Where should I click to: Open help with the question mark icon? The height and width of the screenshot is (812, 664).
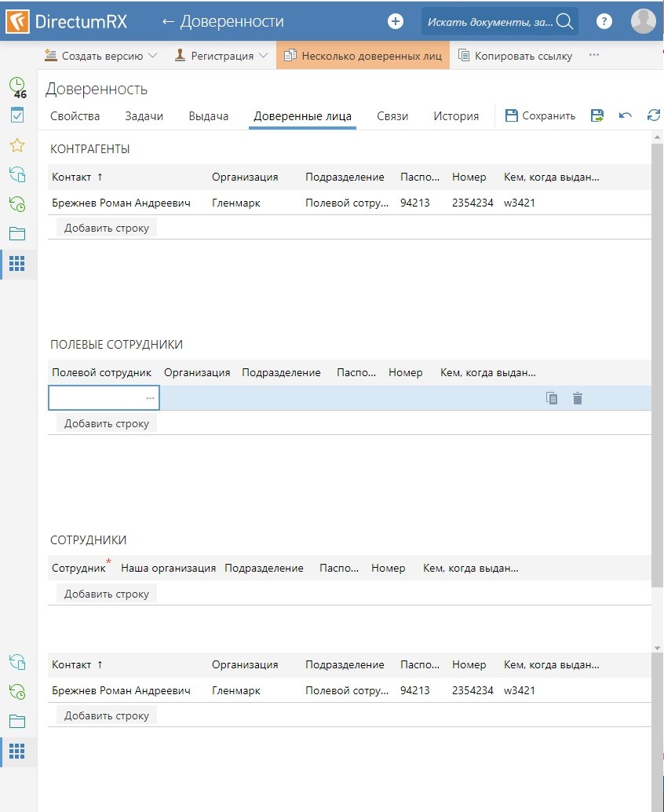click(604, 21)
